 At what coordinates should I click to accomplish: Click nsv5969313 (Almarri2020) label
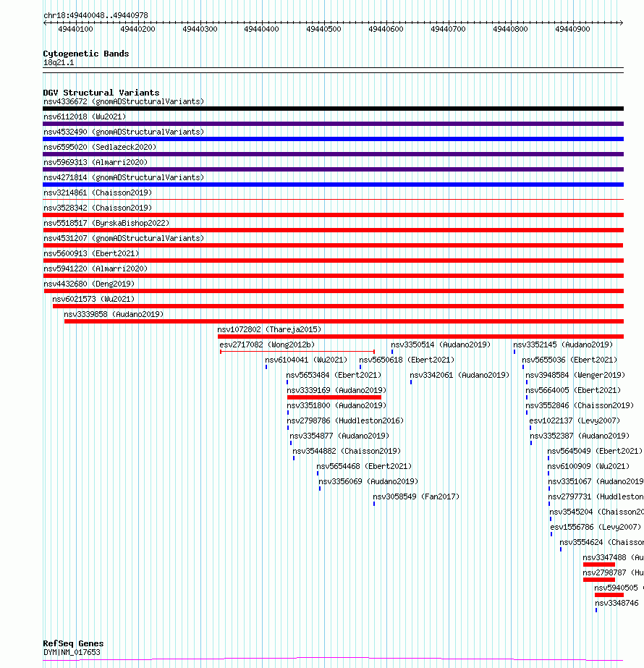pos(96,162)
